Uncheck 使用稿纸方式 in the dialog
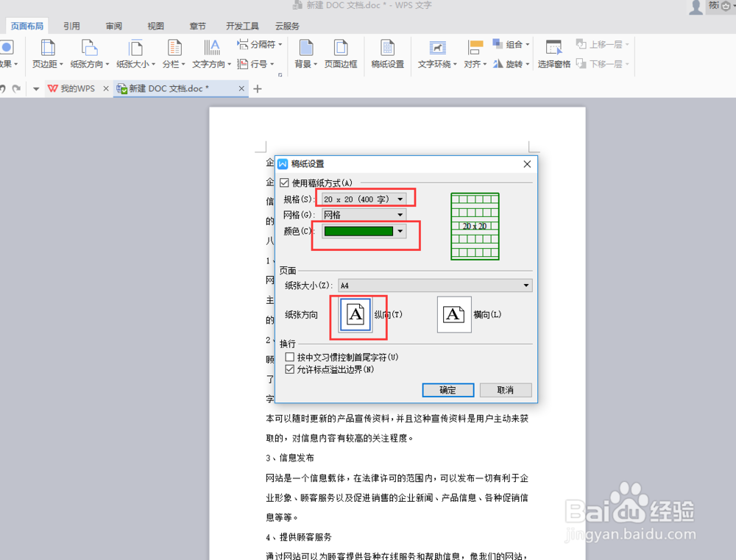Image resolution: width=736 pixels, height=560 pixels. (283, 182)
